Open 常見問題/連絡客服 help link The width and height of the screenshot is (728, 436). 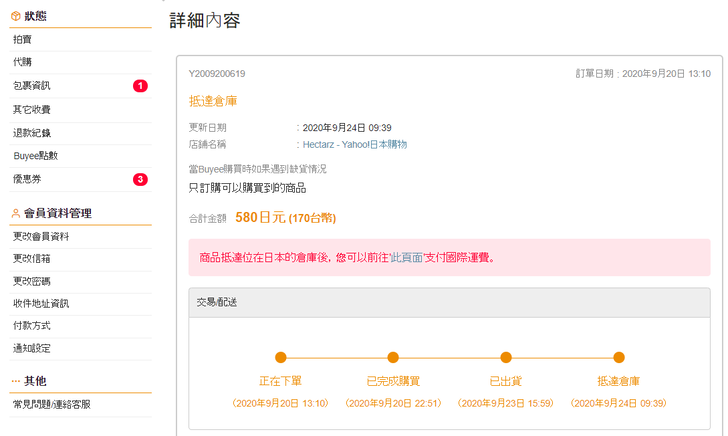pos(52,404)
